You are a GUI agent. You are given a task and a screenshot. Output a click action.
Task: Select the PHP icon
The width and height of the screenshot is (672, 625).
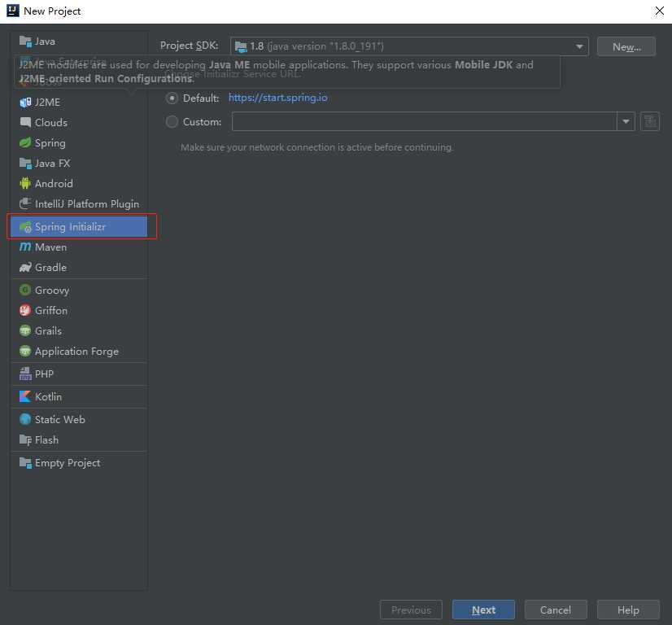point(25,374)
